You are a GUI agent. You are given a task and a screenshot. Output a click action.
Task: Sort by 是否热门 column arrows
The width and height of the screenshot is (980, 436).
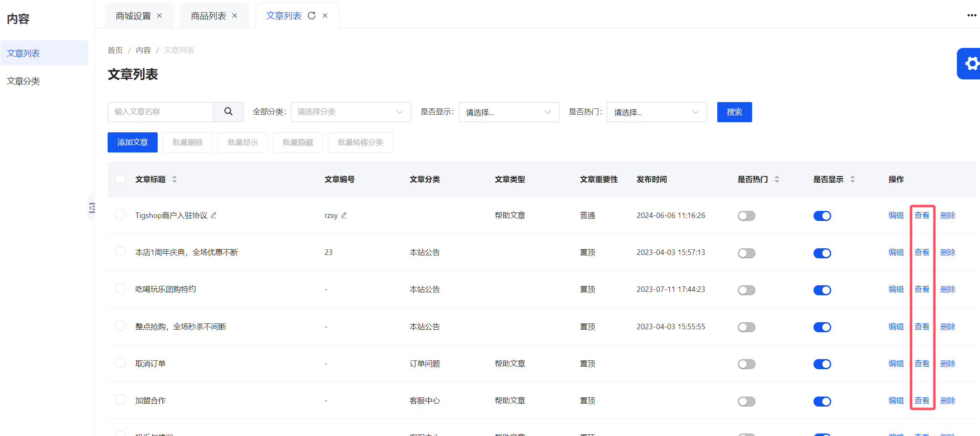(777, 179)
